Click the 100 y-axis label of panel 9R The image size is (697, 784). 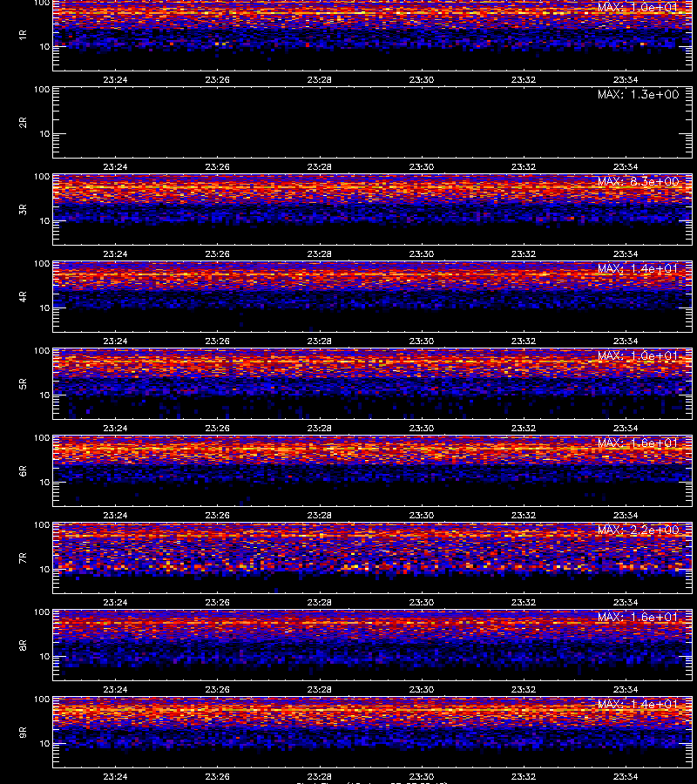pos(42,700)
